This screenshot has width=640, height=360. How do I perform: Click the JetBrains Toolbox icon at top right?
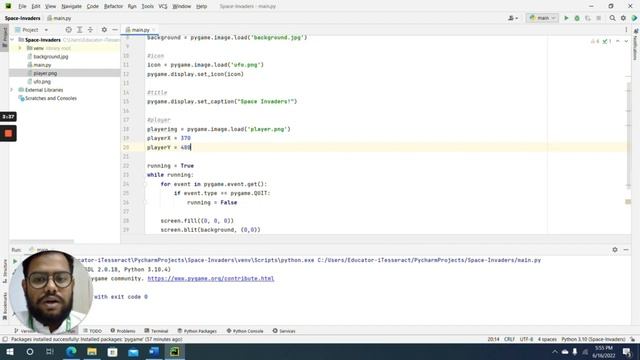tap(634, 18)
